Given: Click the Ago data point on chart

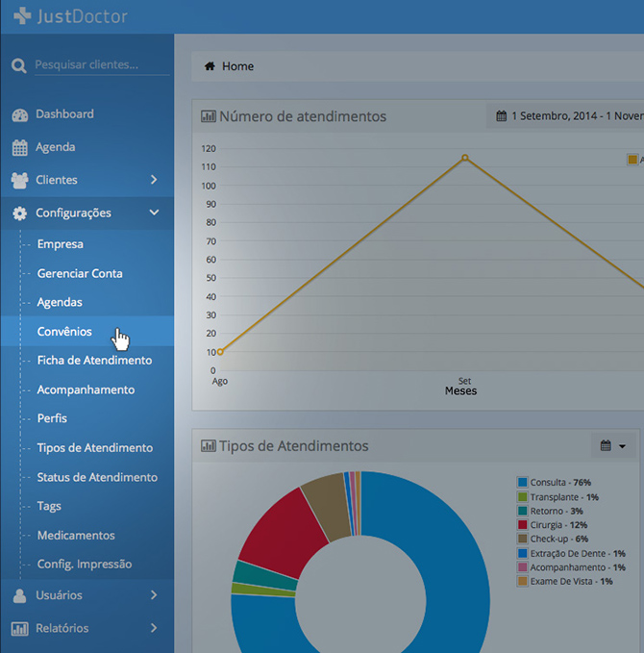Looking at the screenshot, I should coord(220,352).
